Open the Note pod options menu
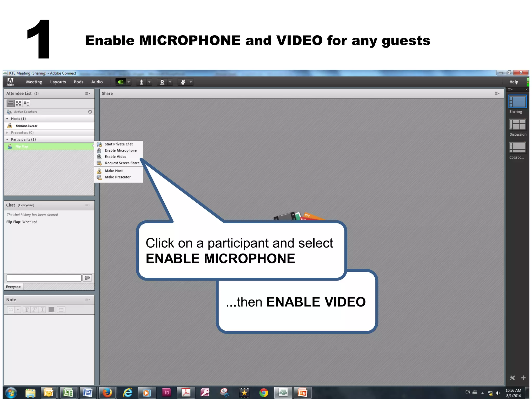Screen dimensions: 532x399 coord(88,300)
